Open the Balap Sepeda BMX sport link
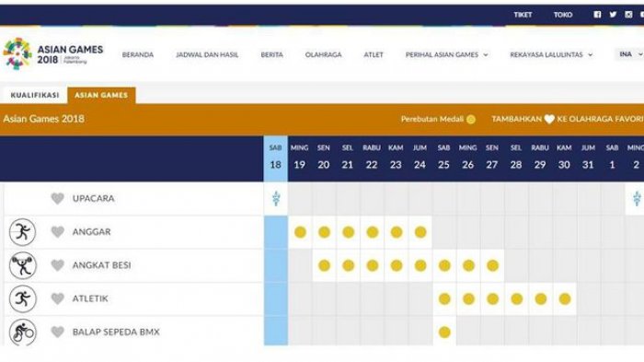644x362 pixels. (x=116, y=332)
